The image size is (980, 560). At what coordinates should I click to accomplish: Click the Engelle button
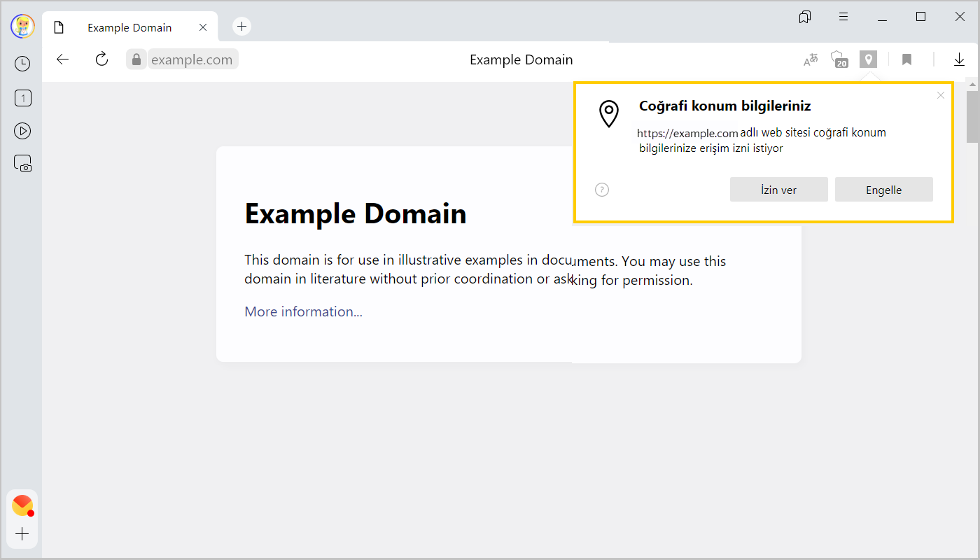click(883, 190)
